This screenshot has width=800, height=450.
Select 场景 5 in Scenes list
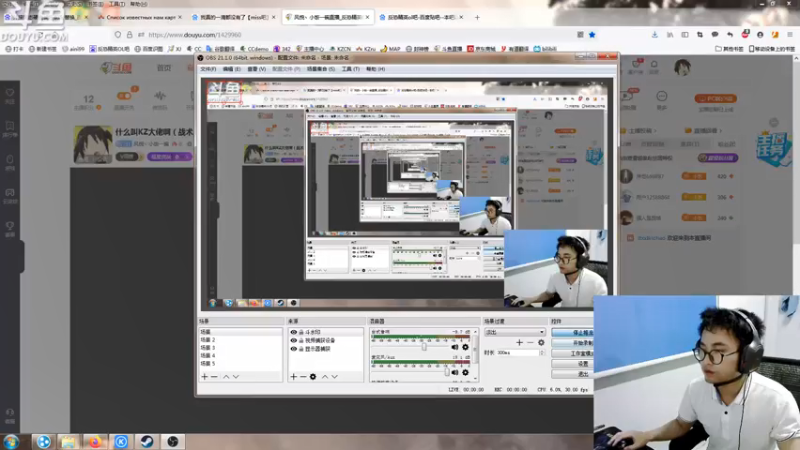coord(240,363)
